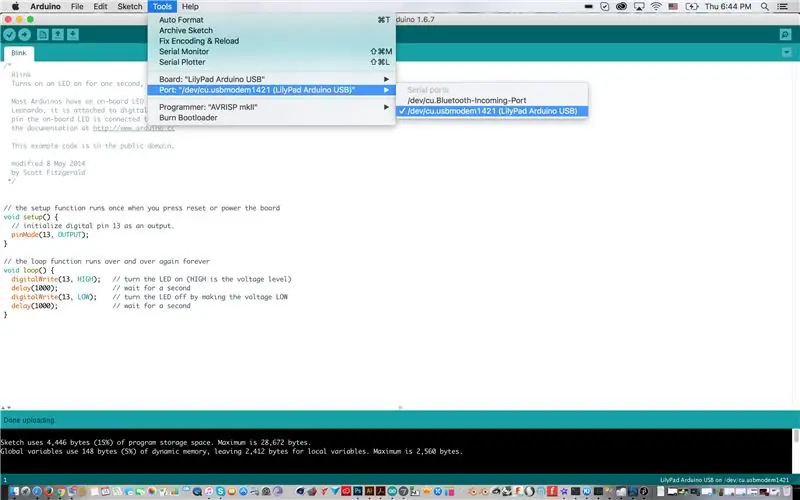Click the Thu 6:44 PM clock

[x=728, y=6]
